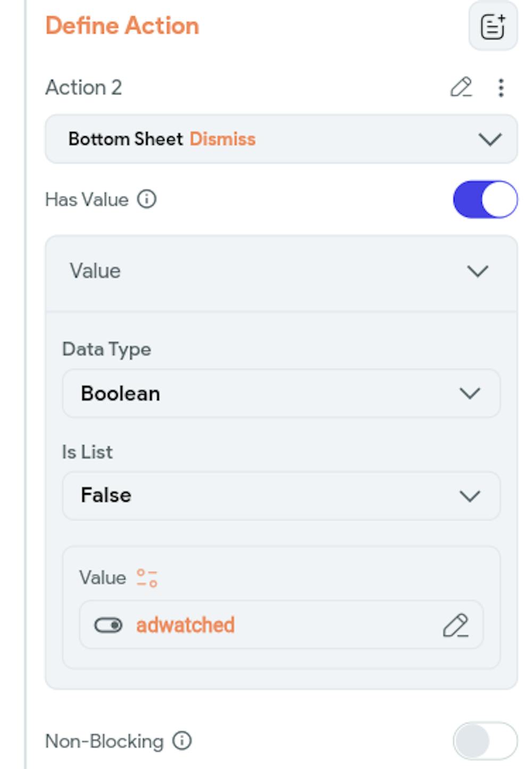Click the Action 2 title text
The image size is (532, 769).
(84, 88)
